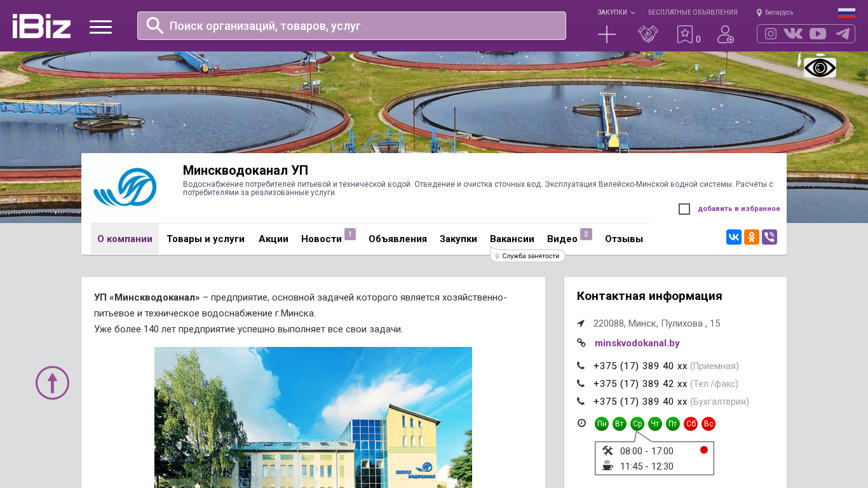
Task: Click the iBiz logo
Action: [41, 26]
